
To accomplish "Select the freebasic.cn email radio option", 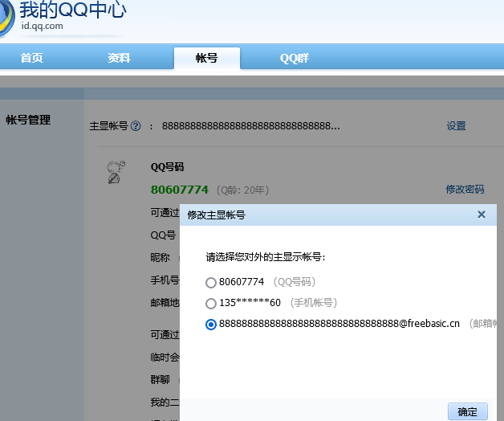I will pos(211,324).
